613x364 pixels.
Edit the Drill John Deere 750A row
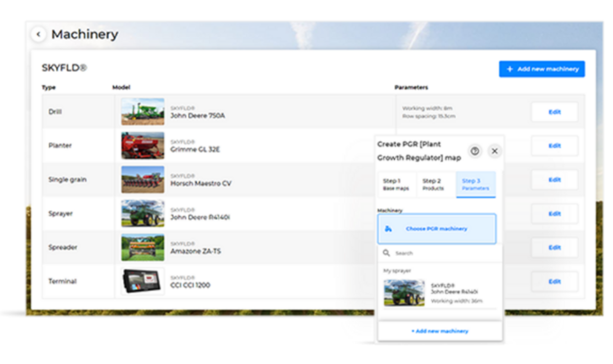click(554, 112)
